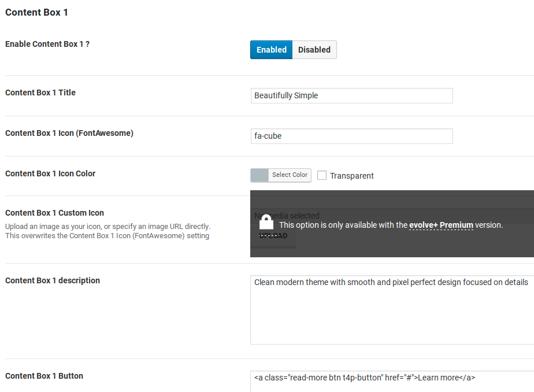Image resolution: width=534 pixels, height=392 pixels.
Task: Click the Content Box 1 Title field
Action: click(x=352, y=96)
